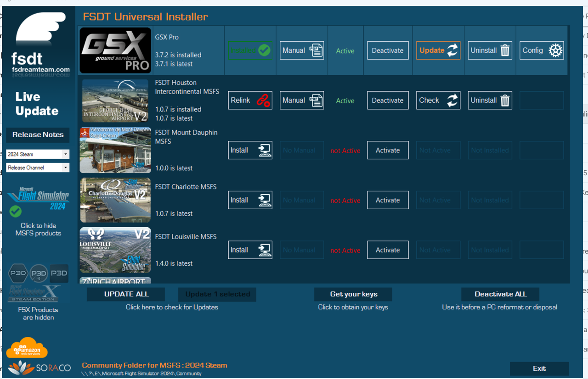Click Get your keys

tap(353, 294)
